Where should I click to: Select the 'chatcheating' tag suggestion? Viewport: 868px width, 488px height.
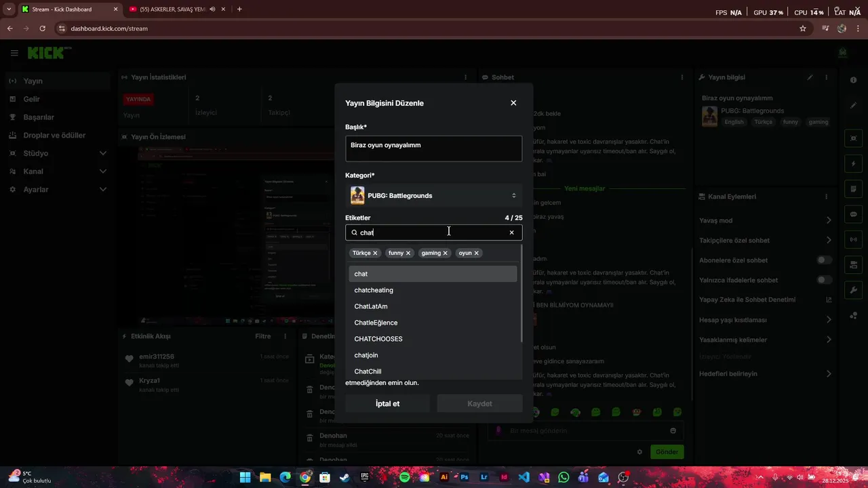tap(433, 290)
